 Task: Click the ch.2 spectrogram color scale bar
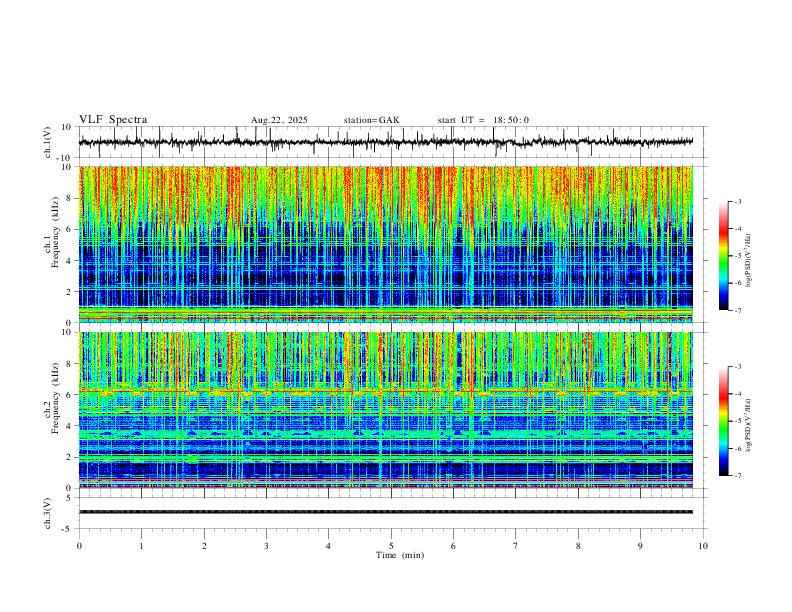click(724, 421)
